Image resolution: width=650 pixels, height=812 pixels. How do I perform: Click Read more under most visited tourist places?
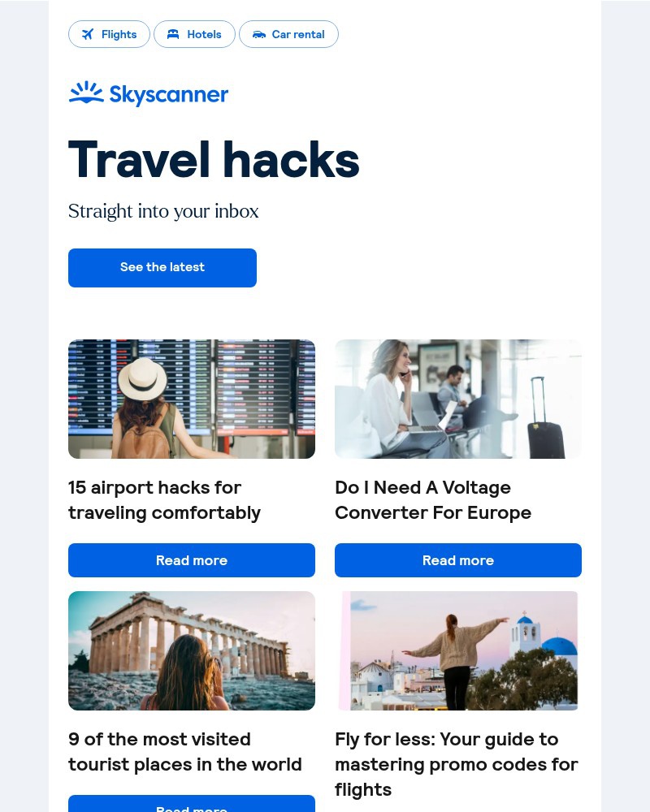pos(192,804)
